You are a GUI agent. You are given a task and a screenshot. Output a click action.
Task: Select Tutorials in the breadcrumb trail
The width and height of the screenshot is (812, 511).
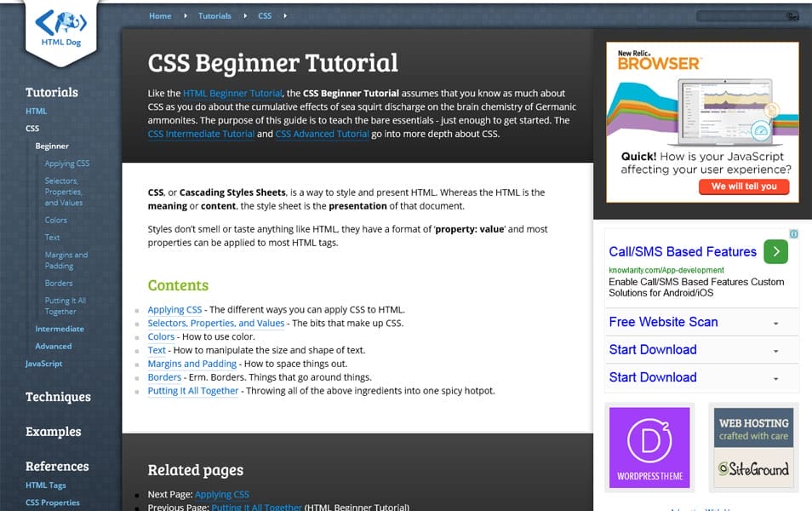pyautogui.click(x=214, y=14)
